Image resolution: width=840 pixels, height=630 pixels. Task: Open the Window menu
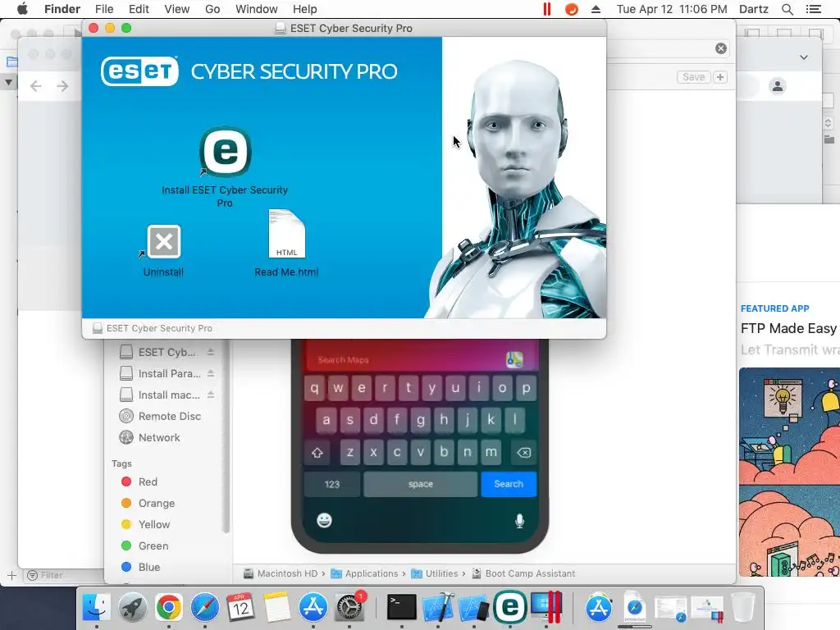pyautogui.click(x=257, y=9)
